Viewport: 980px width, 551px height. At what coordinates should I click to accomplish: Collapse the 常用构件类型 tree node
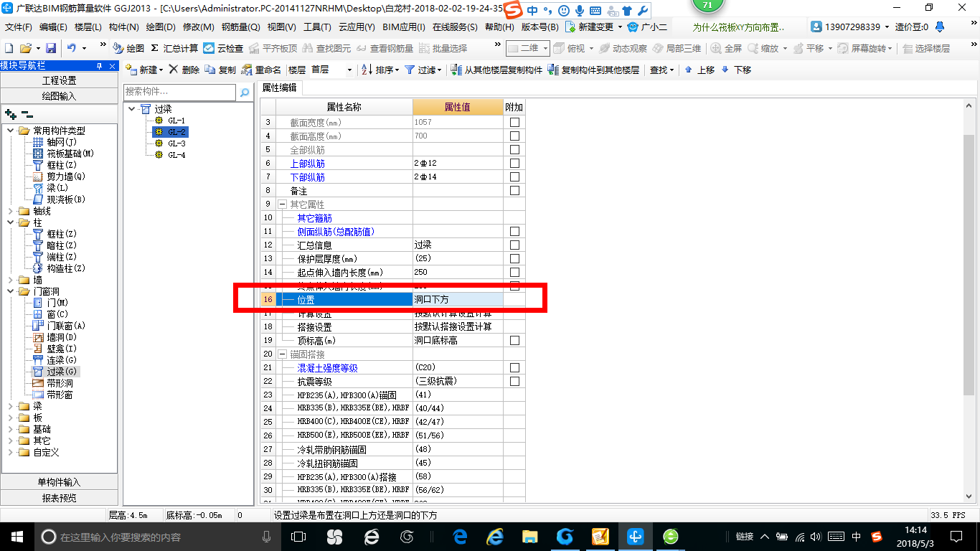click(x=11, y=131)
